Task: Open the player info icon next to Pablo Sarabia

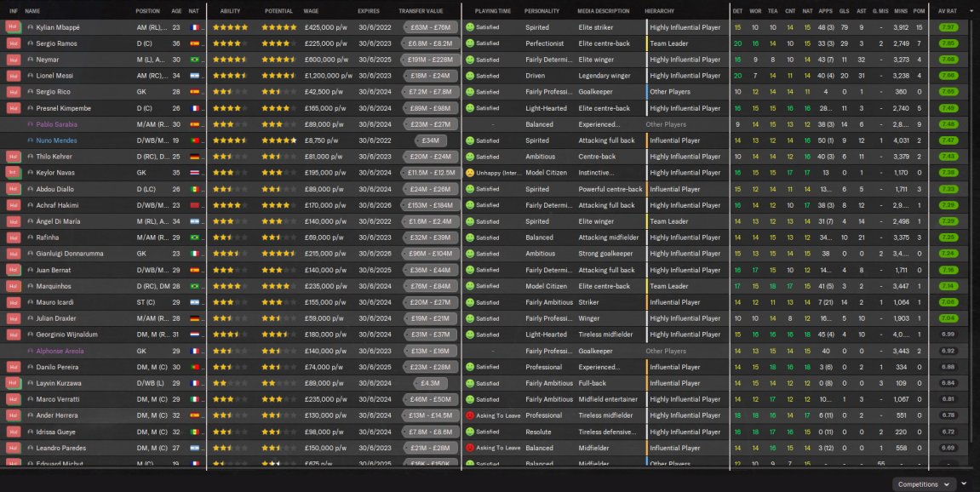Action: 30,124
